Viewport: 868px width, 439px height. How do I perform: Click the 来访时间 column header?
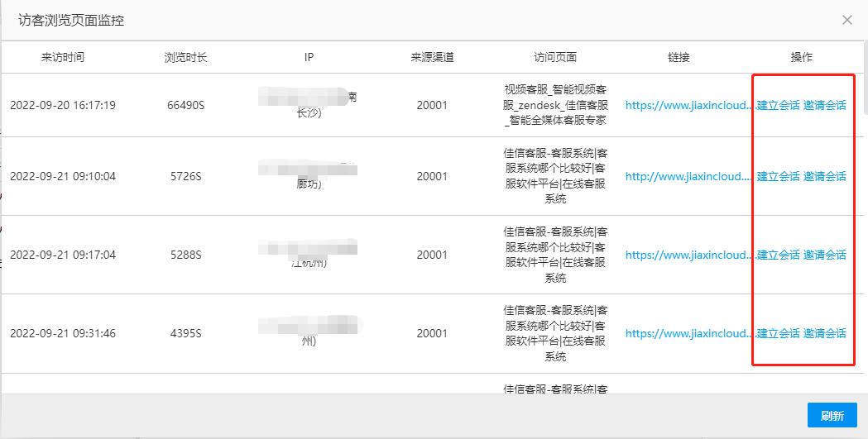tap(63, 57)
